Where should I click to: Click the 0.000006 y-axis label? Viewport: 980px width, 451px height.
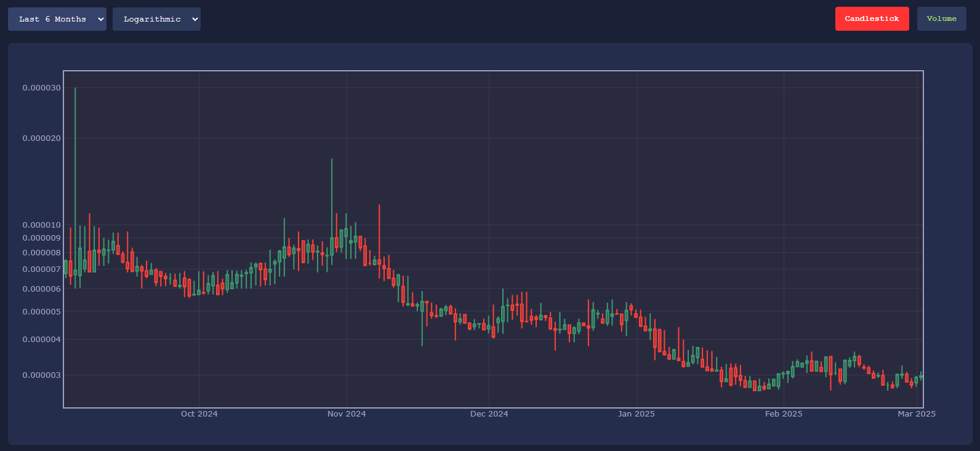(x=42, y=289)
